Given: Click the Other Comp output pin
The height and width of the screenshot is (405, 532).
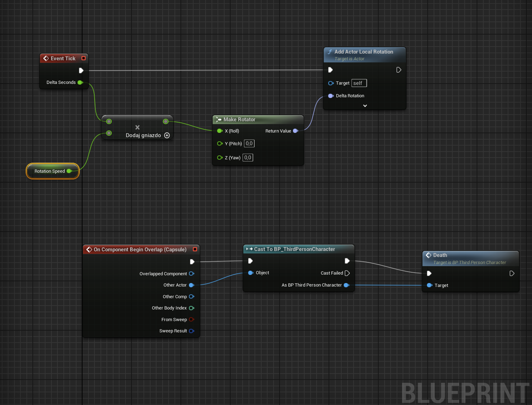Looking at the screenshot, I should [x=191, y=297].
